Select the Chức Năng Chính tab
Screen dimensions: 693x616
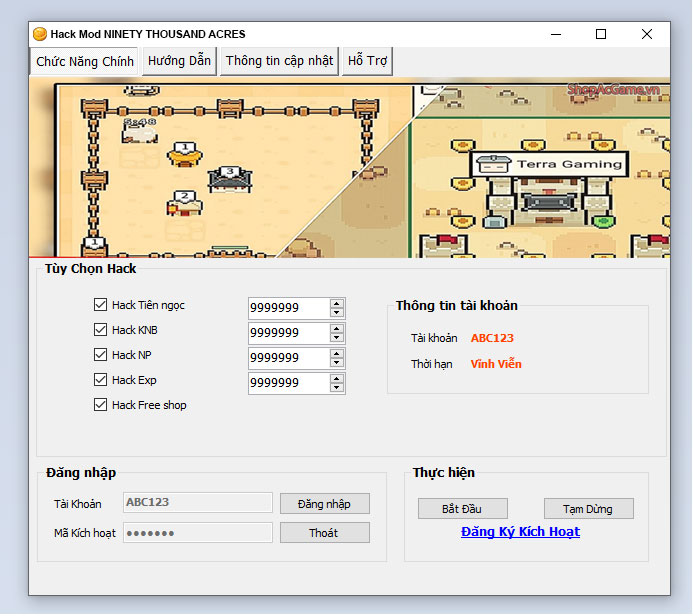click(85, 62)
